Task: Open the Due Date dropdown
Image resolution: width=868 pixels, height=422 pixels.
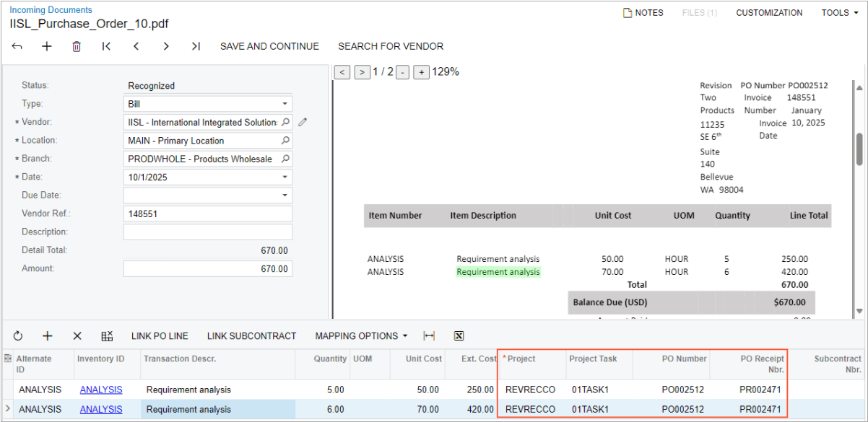Action: (285, 195)
